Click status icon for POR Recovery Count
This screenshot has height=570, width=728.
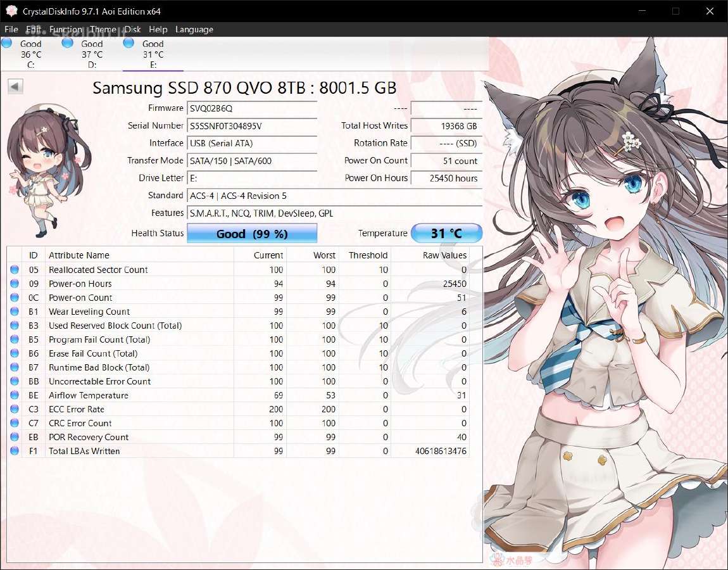15,436
